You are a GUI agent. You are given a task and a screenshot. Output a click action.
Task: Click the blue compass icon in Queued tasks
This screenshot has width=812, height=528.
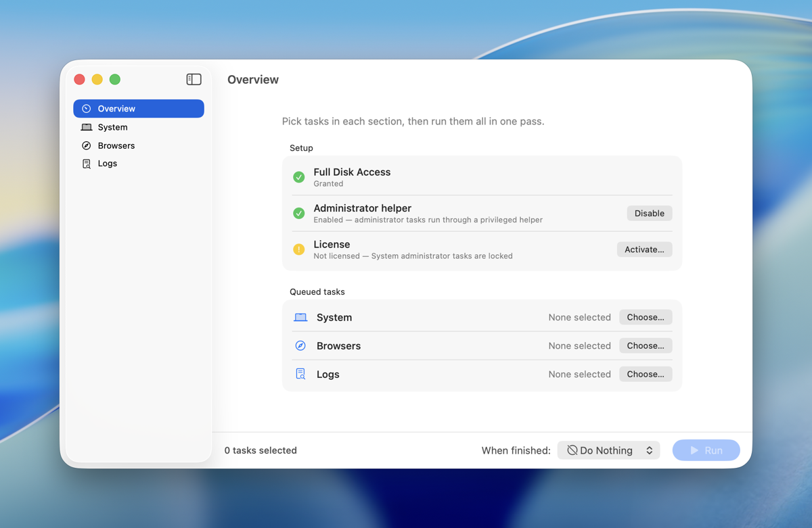click(300, 345)
